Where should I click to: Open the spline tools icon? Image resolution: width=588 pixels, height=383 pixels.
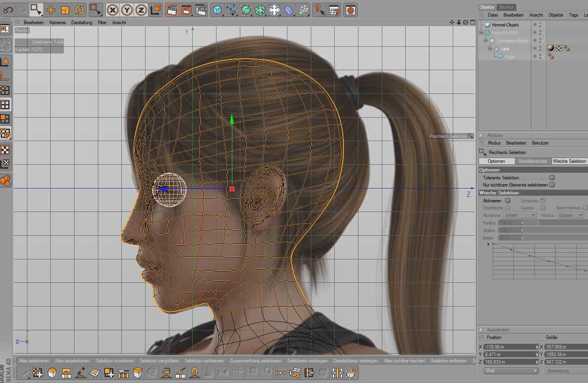click(x=232, y=10)
